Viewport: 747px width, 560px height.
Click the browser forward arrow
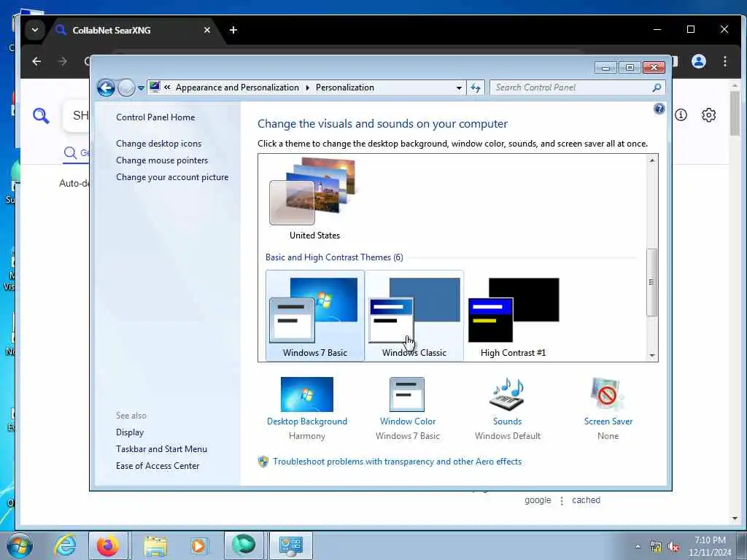[x=62, y=61]
